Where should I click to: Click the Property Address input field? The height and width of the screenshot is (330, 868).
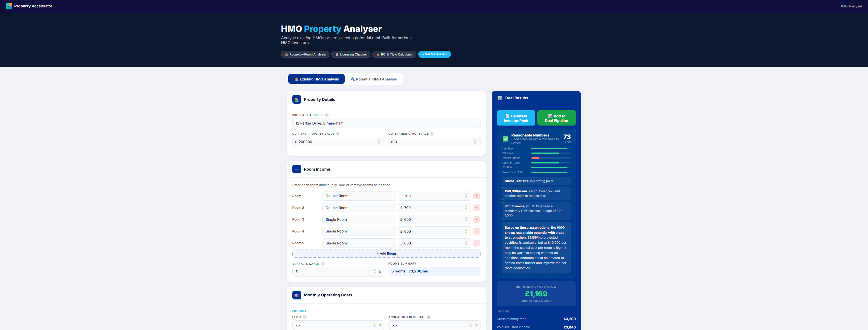point(386,123)
